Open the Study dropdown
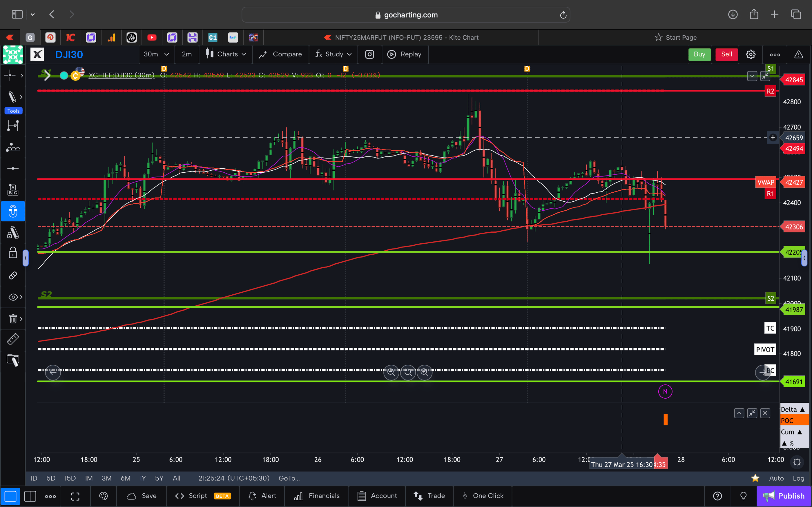This screenshot has width=812, height=507. [x=333, y=54]
